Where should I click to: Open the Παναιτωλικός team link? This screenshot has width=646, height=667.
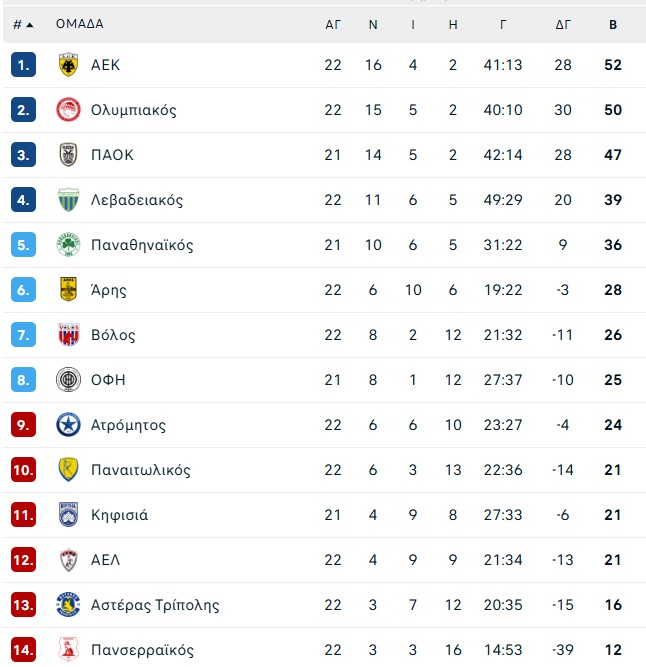point(140,470)
